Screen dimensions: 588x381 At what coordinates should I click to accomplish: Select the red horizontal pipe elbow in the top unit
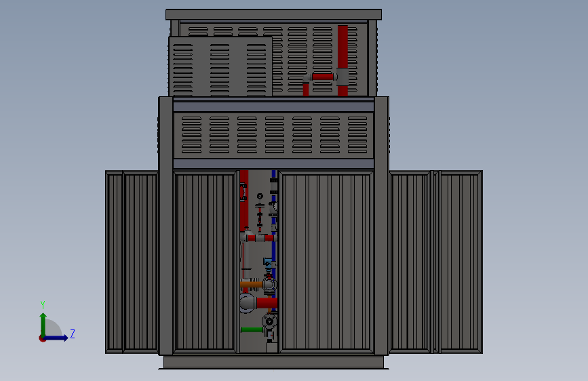322,77
